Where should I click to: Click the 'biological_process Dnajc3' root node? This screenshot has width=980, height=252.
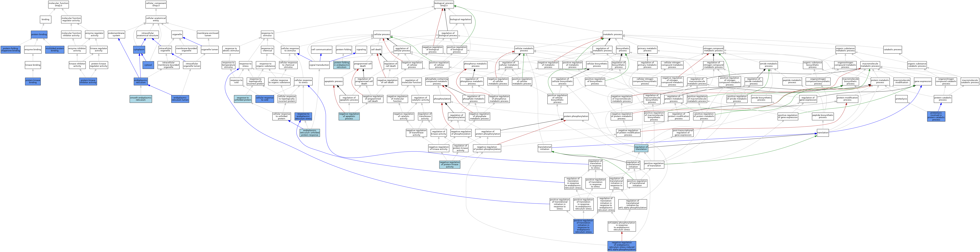pyautogui.click(x=444, y=5)
